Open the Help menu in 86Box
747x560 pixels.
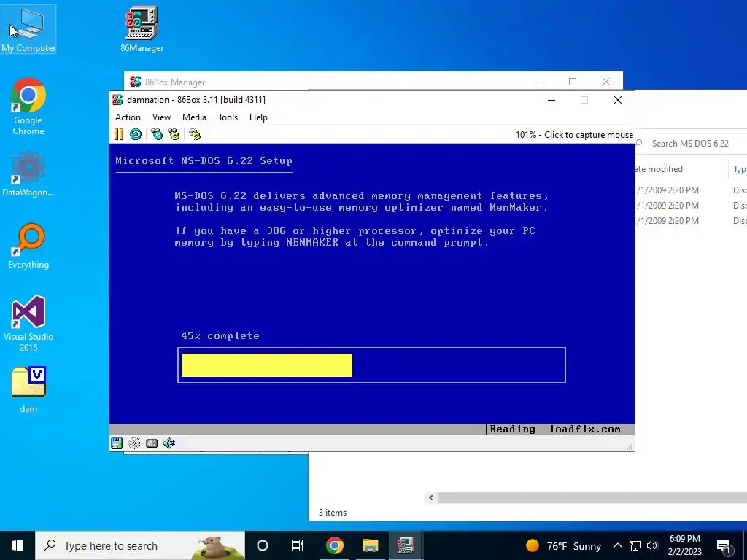pyautogui.click(x=258, y=117)
